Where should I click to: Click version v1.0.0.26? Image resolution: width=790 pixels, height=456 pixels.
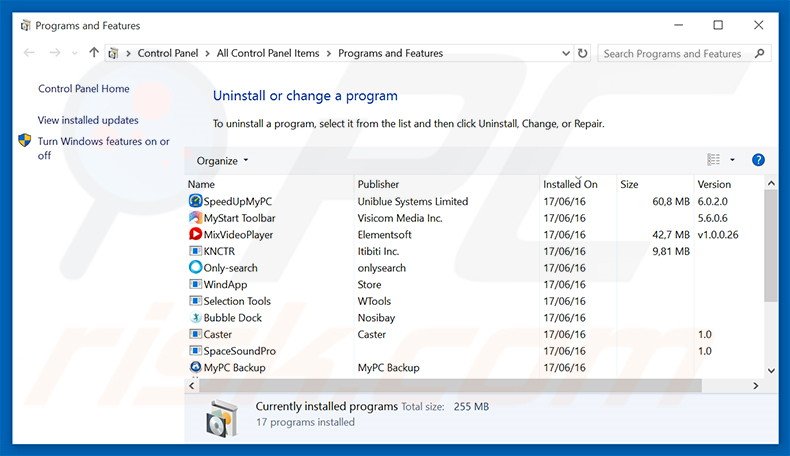718,235
